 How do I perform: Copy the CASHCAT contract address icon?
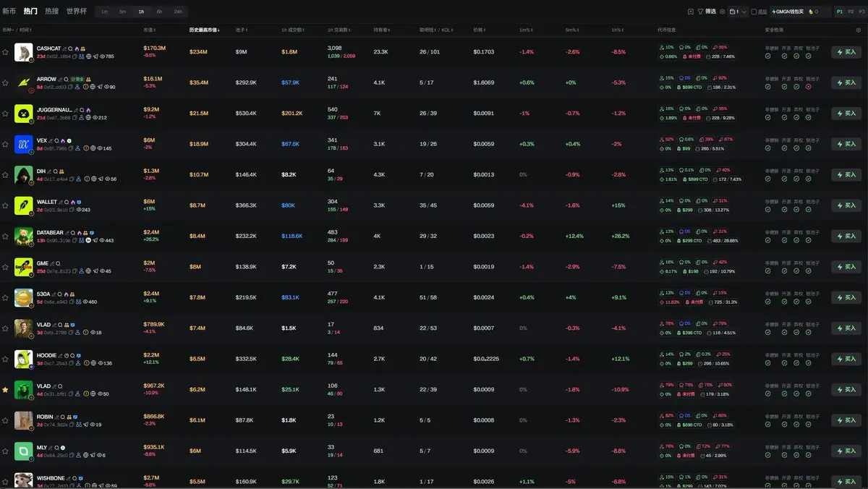pyautogui.click(x=75, y=56)
